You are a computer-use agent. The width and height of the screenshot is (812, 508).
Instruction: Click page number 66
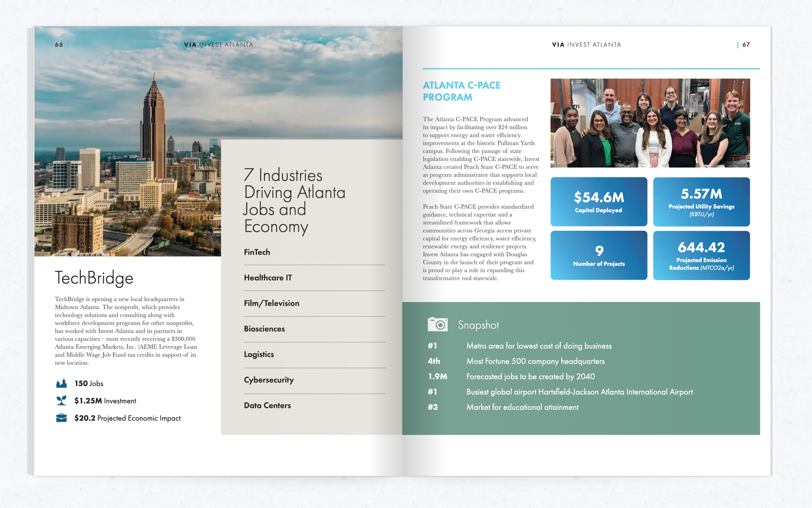(x=59, y=45)
